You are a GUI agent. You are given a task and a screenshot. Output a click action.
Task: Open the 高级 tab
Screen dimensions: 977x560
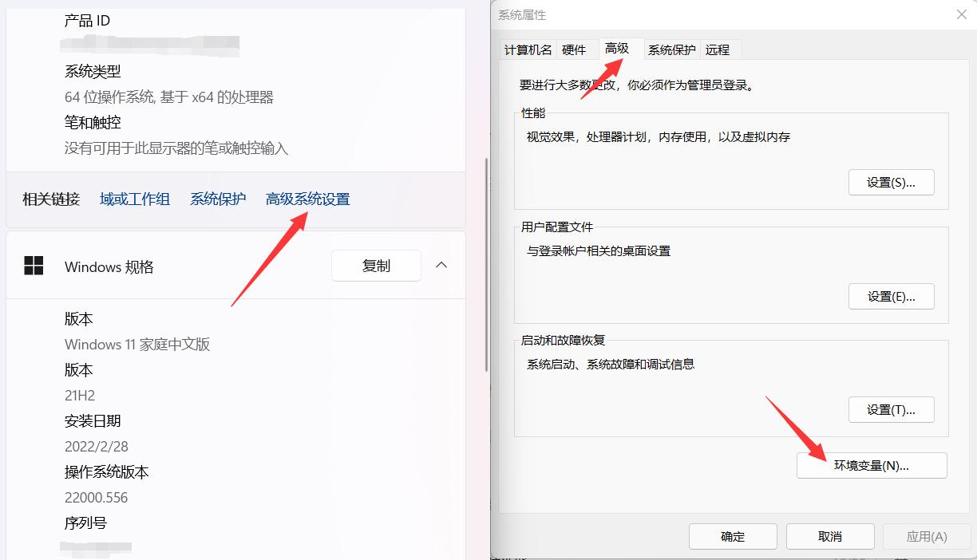click(x=616, y=49)
